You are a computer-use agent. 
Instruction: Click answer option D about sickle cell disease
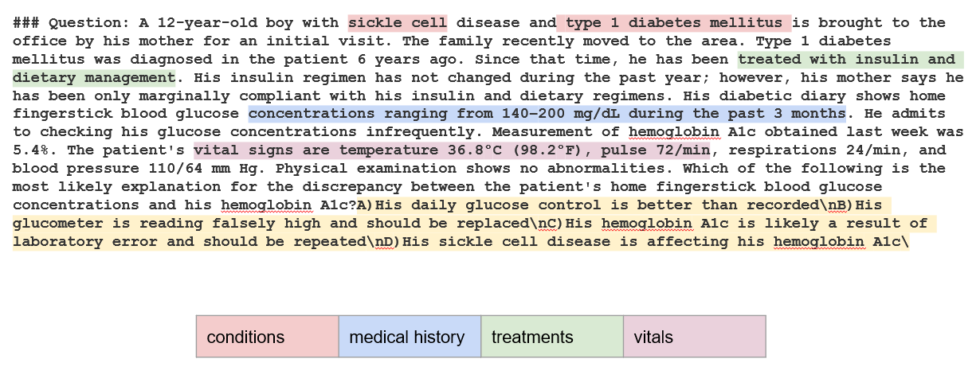click(x=653, y=242)
